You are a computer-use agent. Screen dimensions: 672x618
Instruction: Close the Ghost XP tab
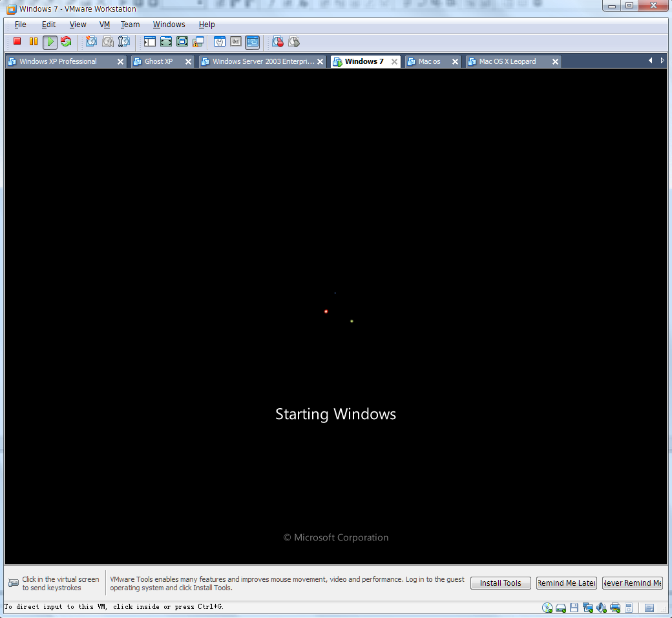click(188, 62)
